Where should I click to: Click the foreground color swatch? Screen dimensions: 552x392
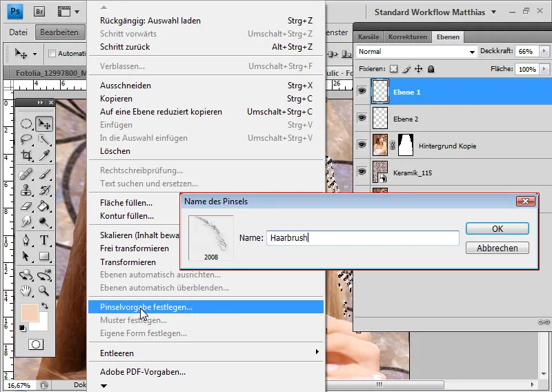pyautogui.click(x=30, y=313)
